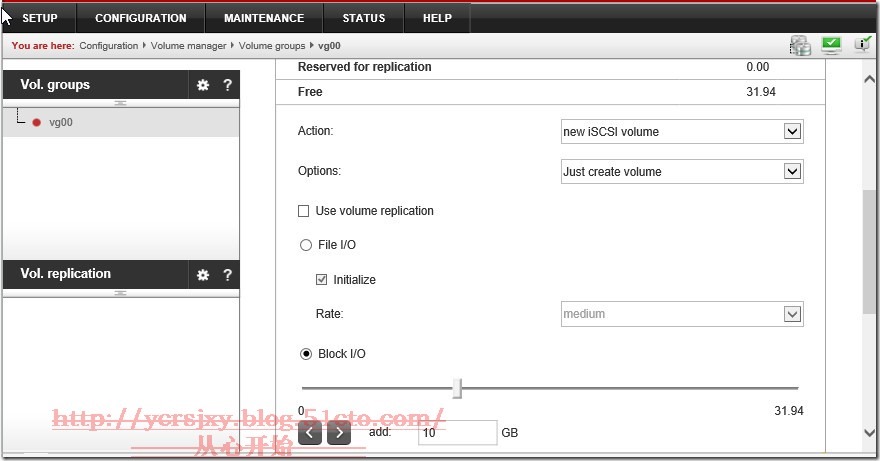Open the HELP menu
This screenshot has width=880, height=461.
tap(437, 18)
